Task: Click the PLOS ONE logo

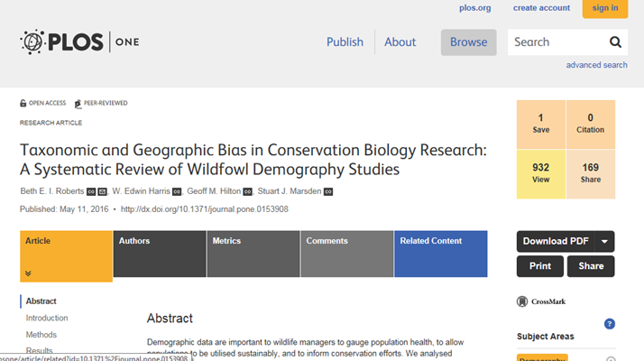Action: (x=79, y=42)
